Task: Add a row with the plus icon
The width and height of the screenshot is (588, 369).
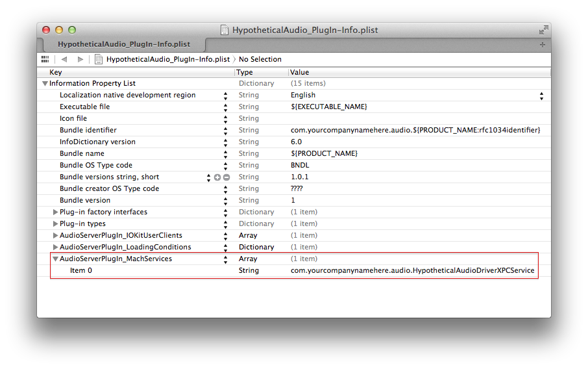Action: [217, 177]
